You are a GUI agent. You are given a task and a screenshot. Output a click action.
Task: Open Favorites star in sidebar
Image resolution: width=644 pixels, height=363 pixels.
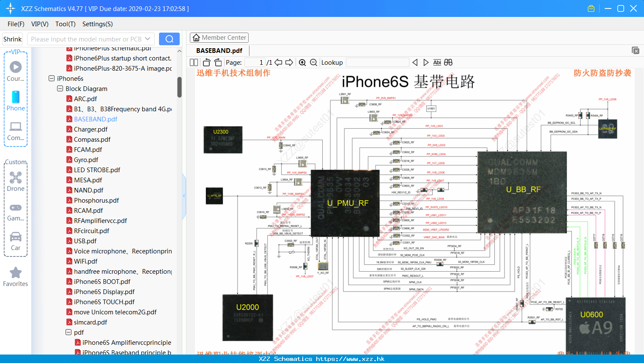[16, 272]
